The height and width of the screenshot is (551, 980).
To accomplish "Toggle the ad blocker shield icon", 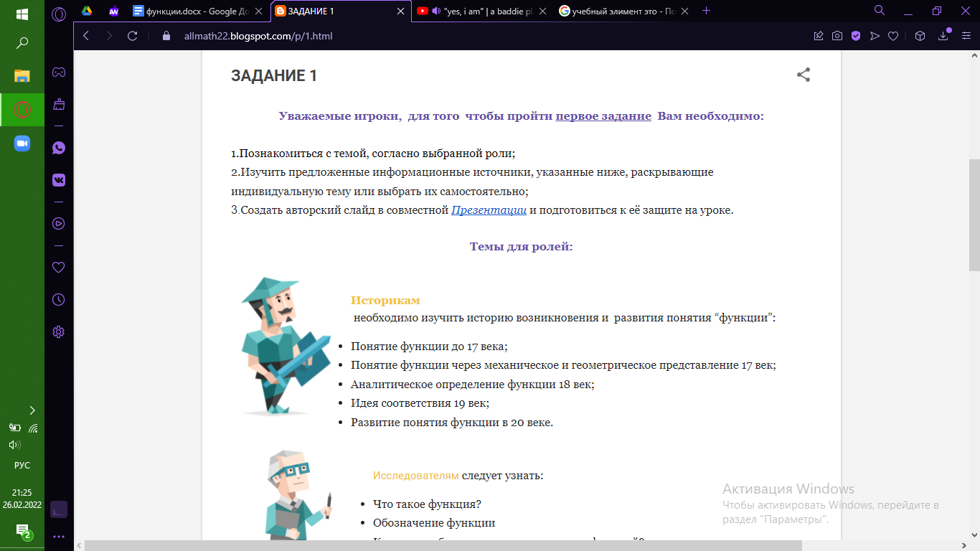I will point(856,36).
